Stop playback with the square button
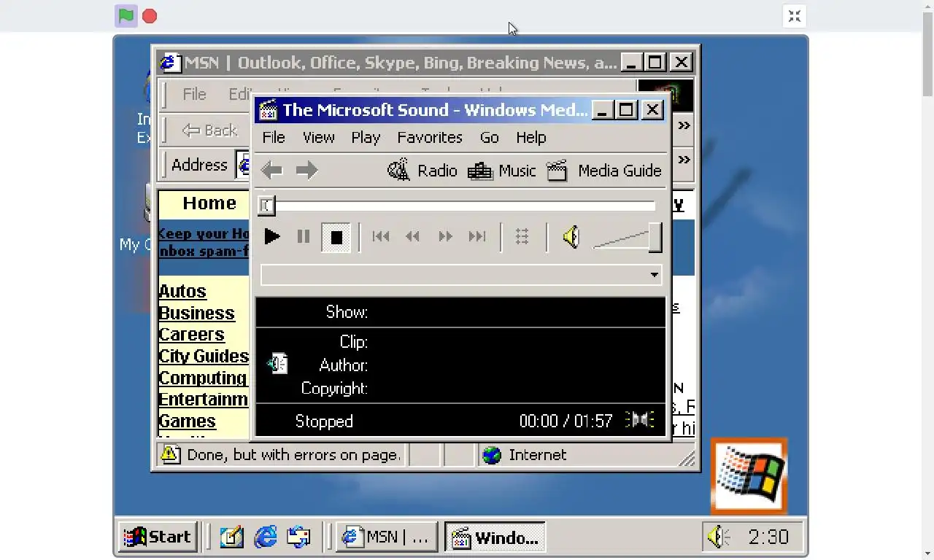Viewport: 934px width, 560px height. coord(336,237)
